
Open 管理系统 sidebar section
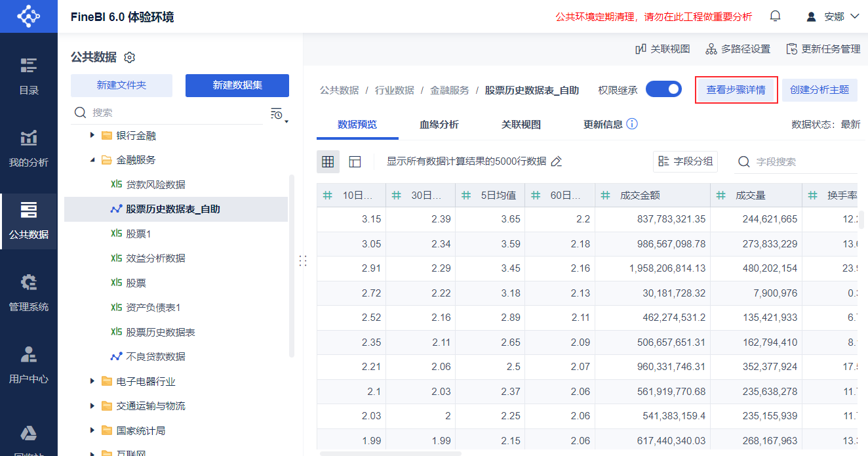pyautogui.click(x=28, y=293)
